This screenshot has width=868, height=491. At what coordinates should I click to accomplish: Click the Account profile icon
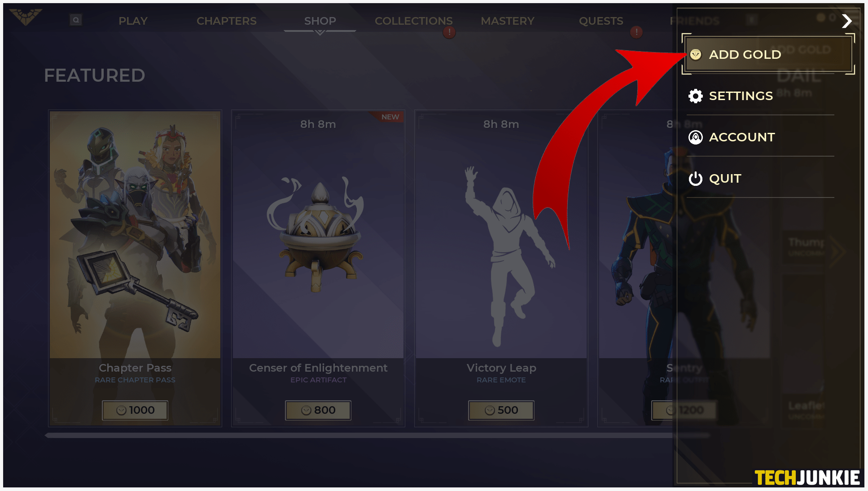point(695,137)
